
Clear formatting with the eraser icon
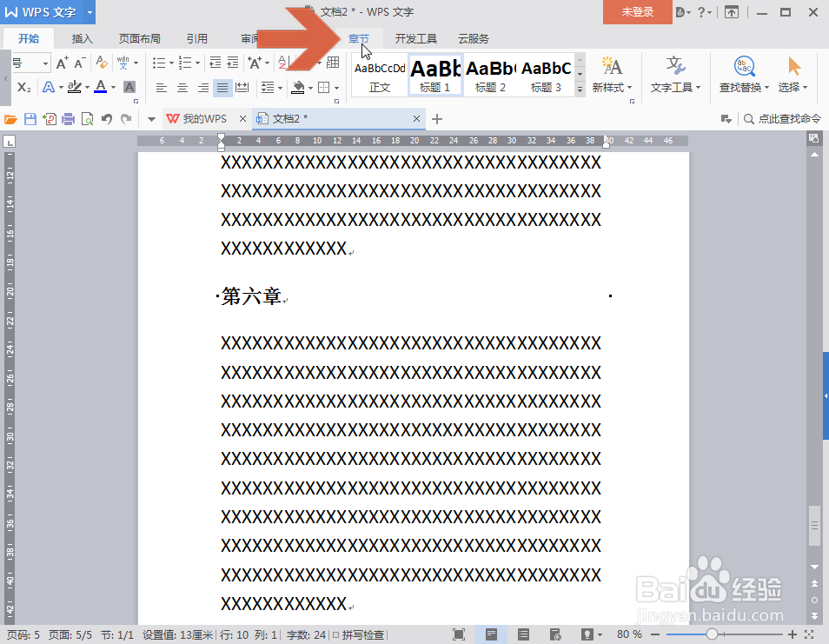pos(102,63)
